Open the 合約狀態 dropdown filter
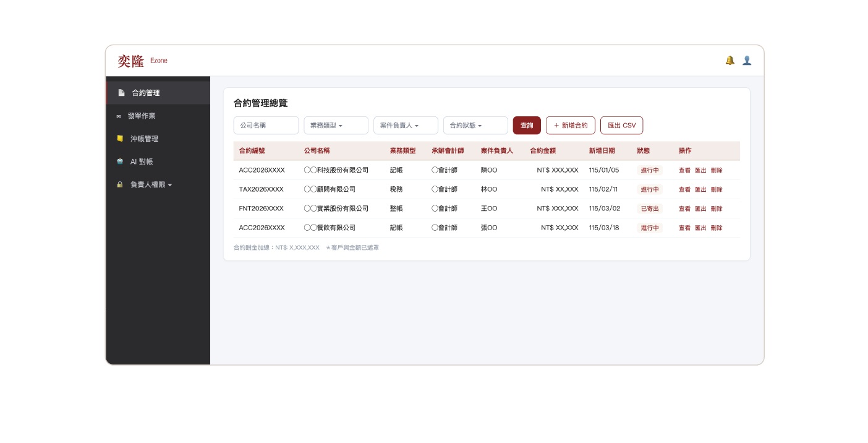This screenshot has width=868, height=443. click(475, 126)
